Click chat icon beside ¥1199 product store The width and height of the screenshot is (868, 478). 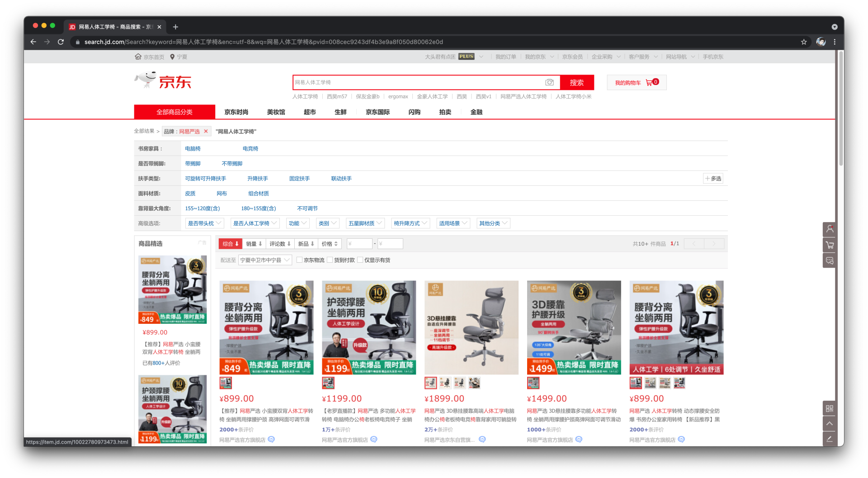(374, 439)
